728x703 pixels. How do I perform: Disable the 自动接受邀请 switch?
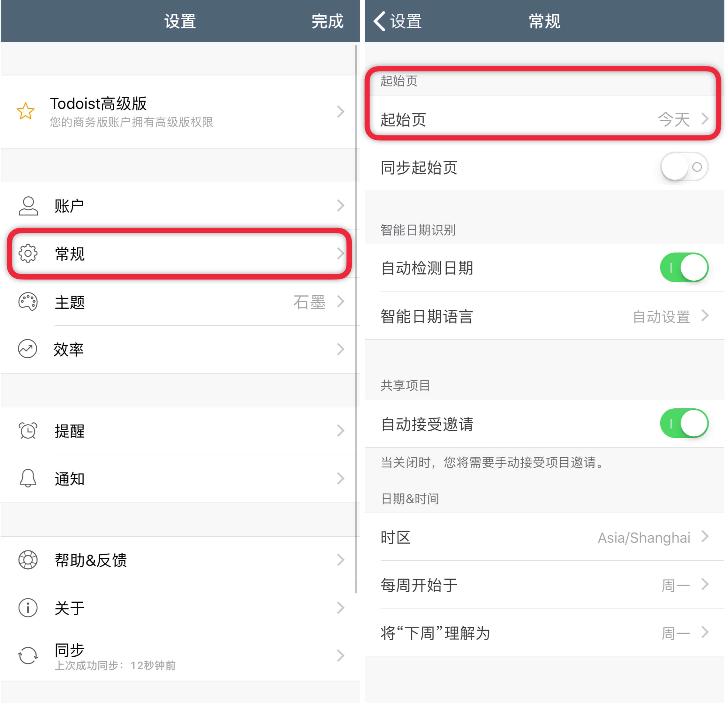[x=684, y=423]
